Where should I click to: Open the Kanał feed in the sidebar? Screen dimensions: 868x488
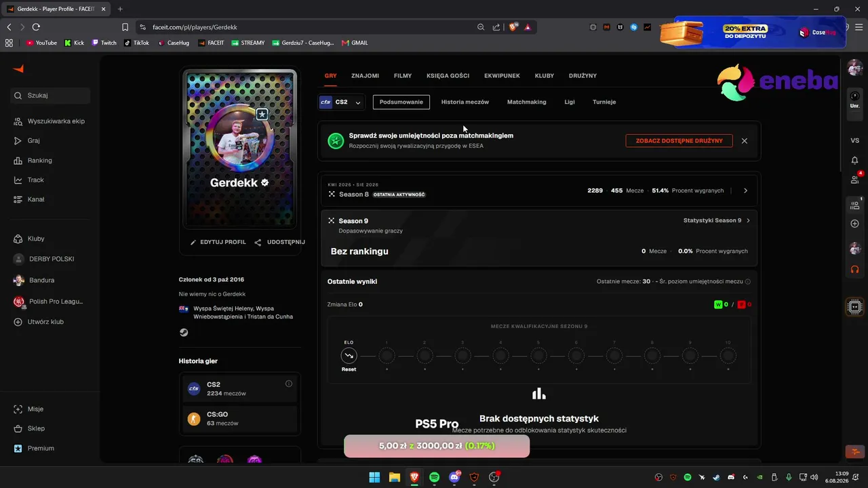click(x=29, y=199)
